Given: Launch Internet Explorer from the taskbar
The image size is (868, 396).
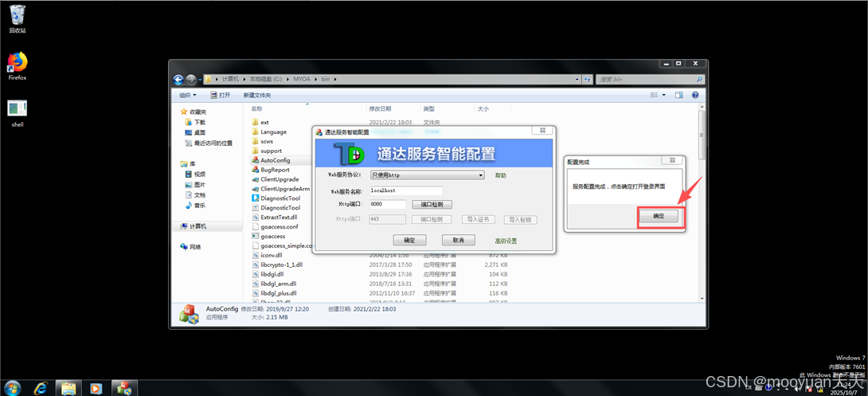Looking at the screenshot, I should pyautogui.click(x=41, y=388).
